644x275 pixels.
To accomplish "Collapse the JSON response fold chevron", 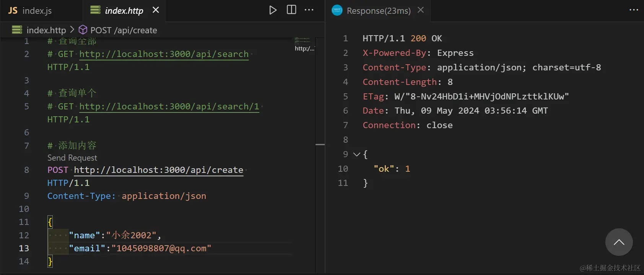I will 357,154.
